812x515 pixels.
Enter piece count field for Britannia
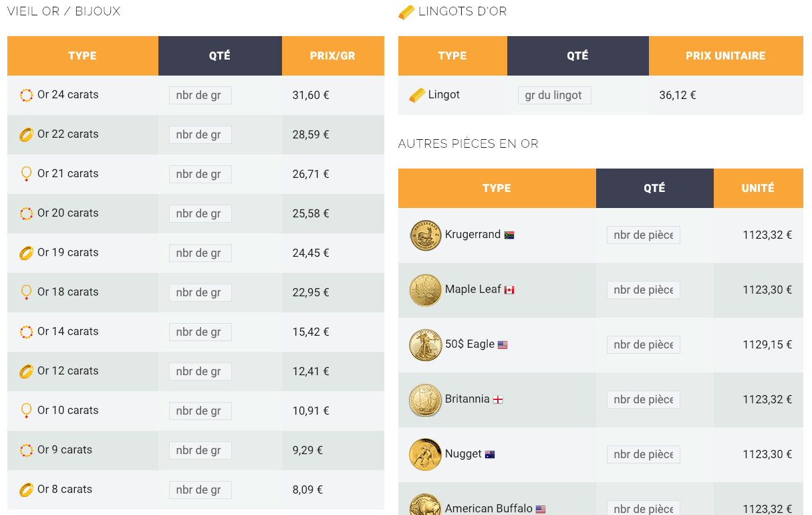(x=643, y=399)
